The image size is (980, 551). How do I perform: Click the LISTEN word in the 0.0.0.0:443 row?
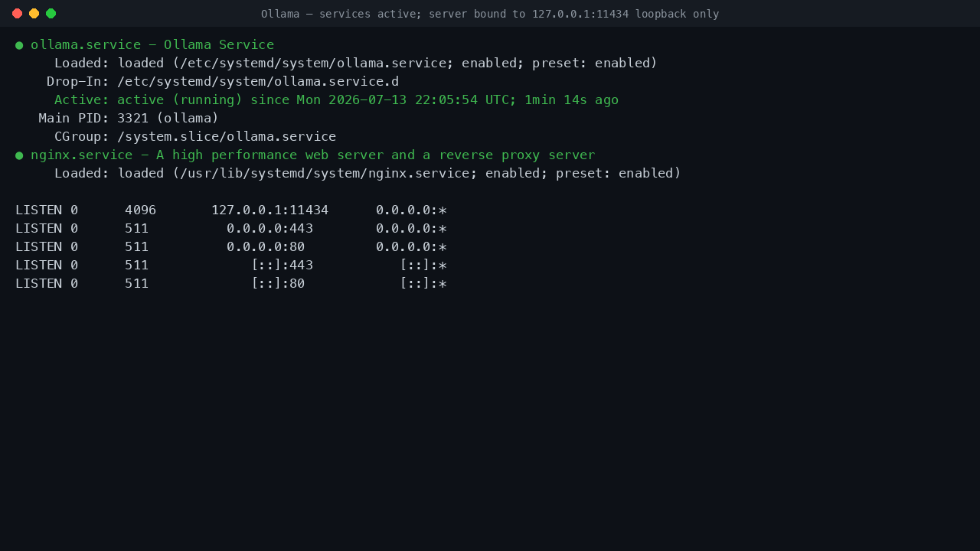point(38,228)
